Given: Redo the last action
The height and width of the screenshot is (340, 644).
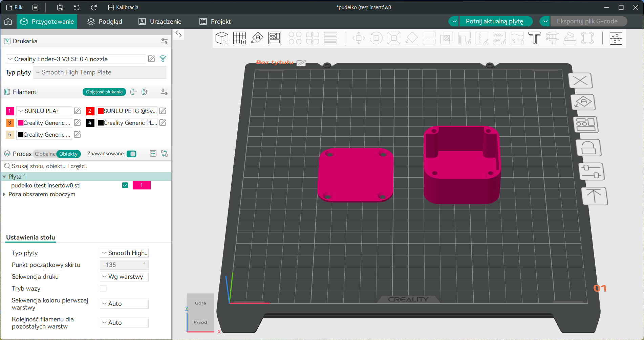Looking at the screenshot, I should (x=94, y=7).
